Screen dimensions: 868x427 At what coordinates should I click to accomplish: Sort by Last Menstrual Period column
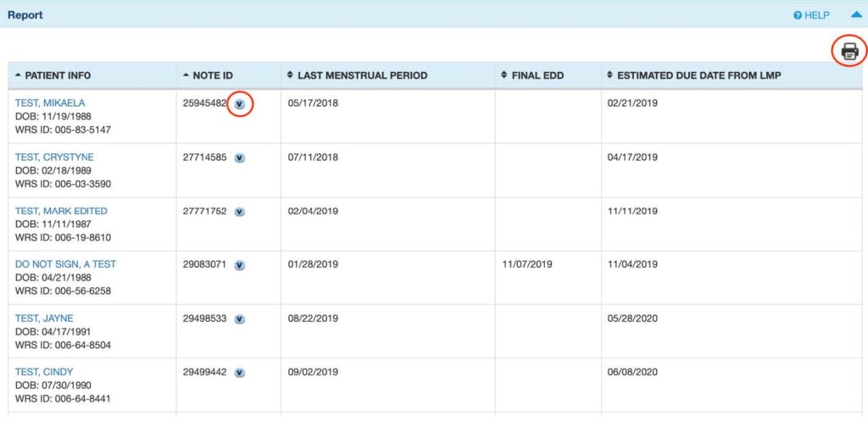[362, 75]
